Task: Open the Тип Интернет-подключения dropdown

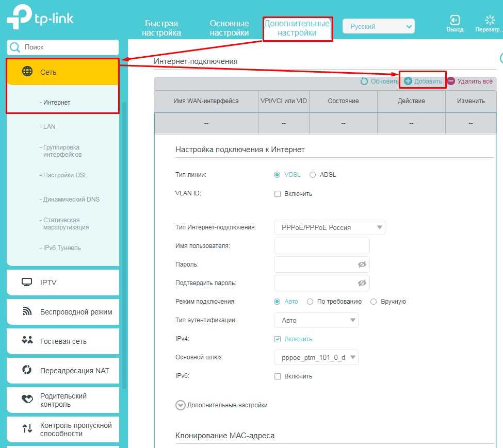Action: tap(329, 227)
